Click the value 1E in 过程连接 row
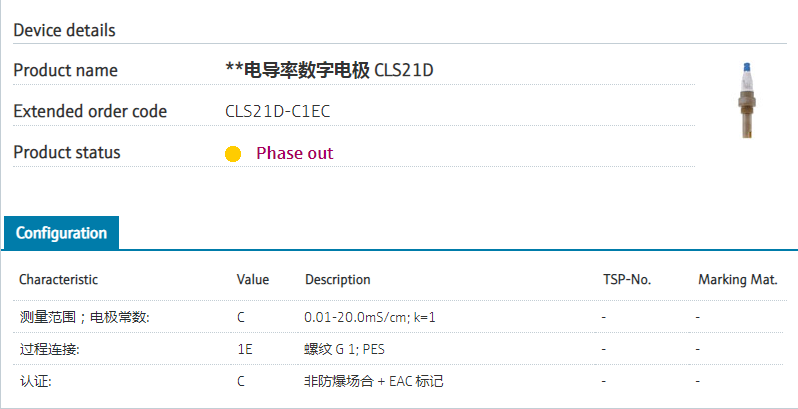The image size is (798, 409). coord(243,349)
